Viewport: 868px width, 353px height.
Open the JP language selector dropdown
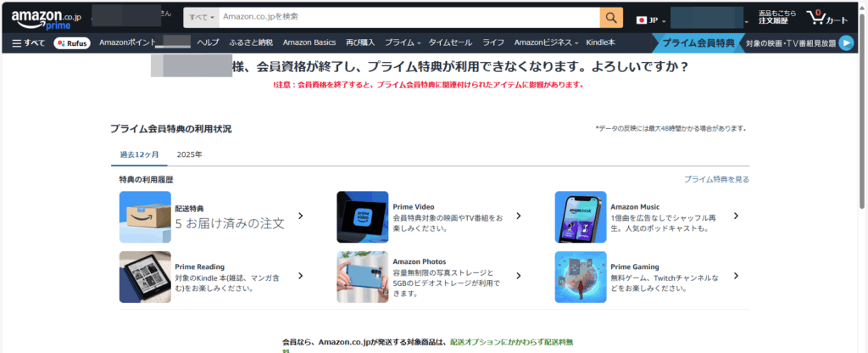click(x=651, y=20)
